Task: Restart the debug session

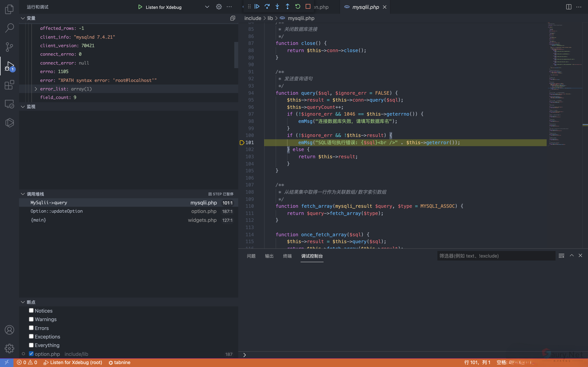Action: 298,7
